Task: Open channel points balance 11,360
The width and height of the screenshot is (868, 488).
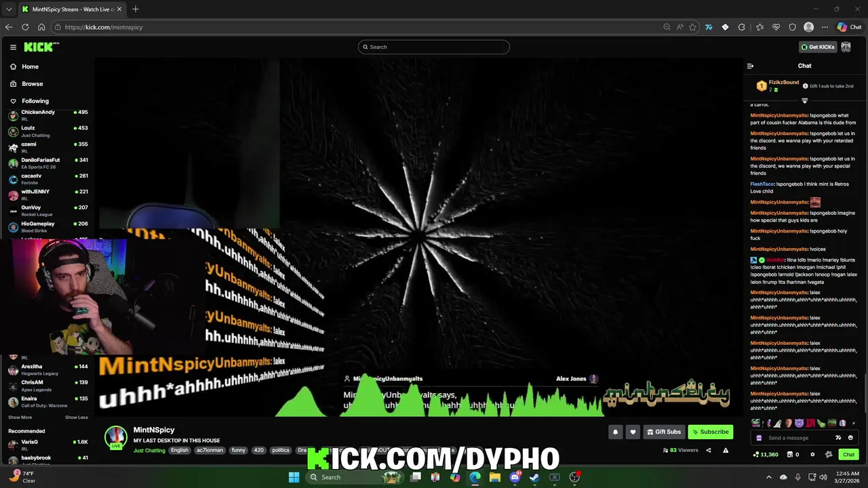Action: coord(766,455)
